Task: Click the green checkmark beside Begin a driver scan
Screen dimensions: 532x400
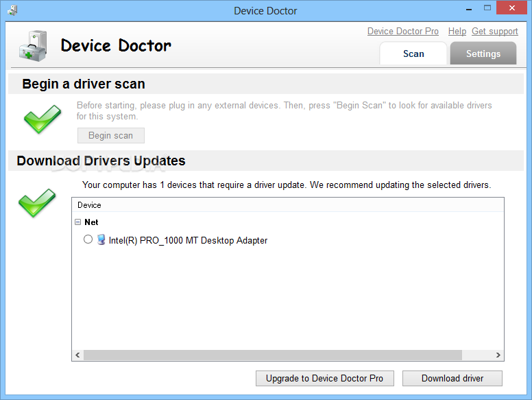Action: coord(43,119)
